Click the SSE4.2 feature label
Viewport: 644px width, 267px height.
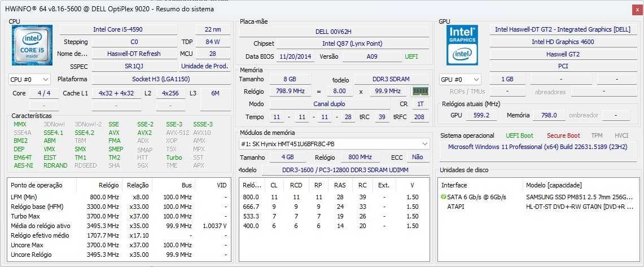[x=84, y=133]
